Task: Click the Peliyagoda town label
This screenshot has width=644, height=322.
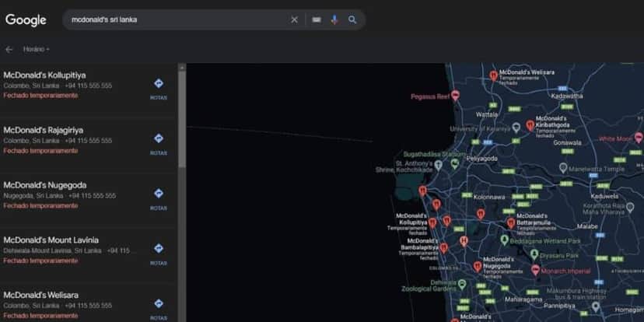Action: point(481,159)
